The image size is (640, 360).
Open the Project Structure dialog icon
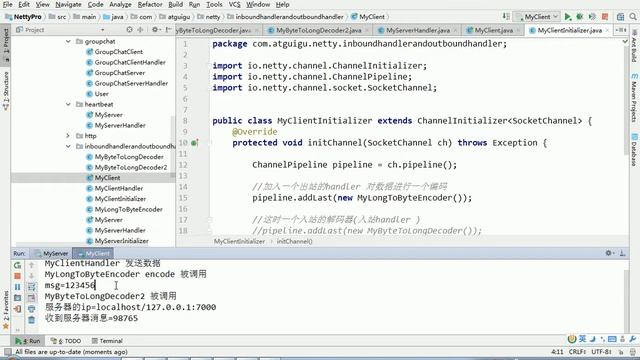click(x=620, y=17)
